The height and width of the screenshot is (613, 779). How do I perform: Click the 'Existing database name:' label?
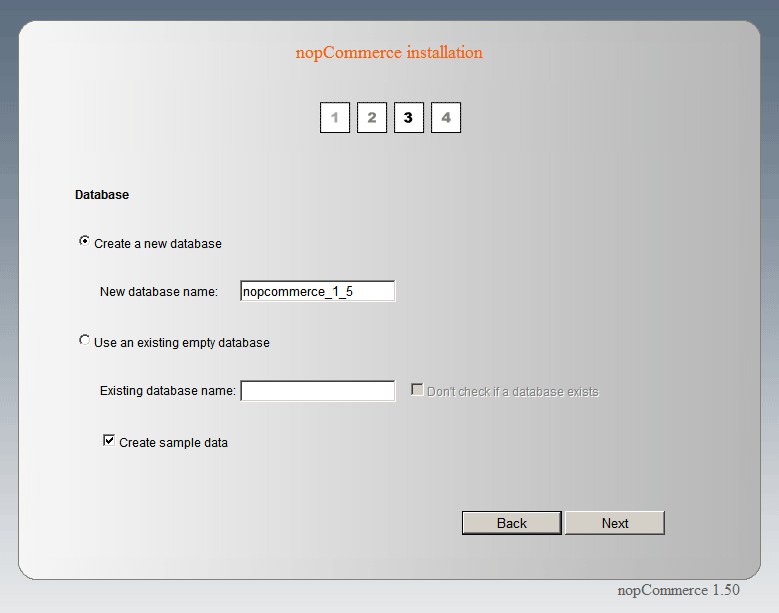168,391
